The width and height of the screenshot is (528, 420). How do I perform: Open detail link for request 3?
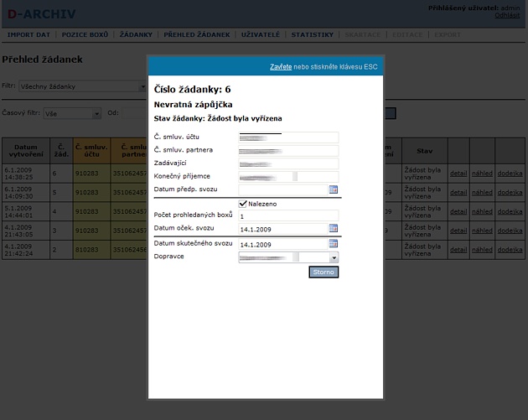(x=458, y=231)
